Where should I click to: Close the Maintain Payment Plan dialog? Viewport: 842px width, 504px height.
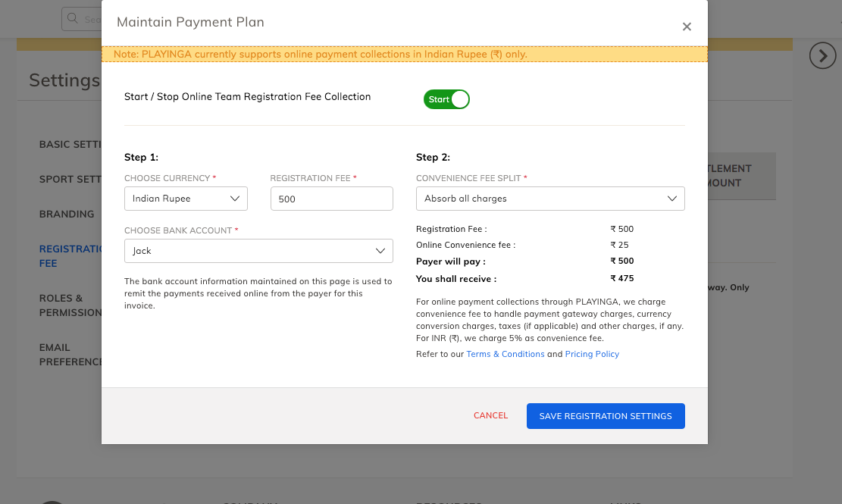click(687, 27)
